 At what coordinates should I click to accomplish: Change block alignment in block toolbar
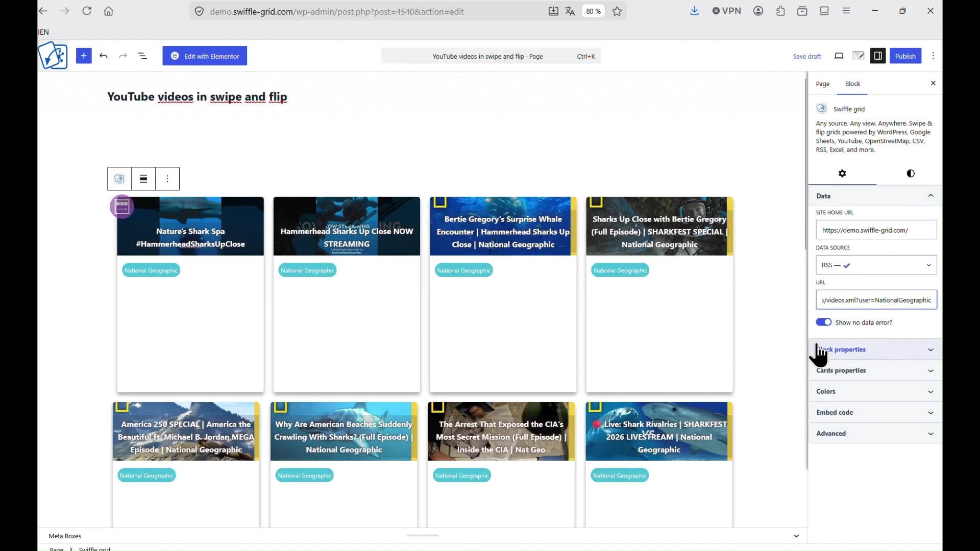pyautogui.click(x=144, y=179)
